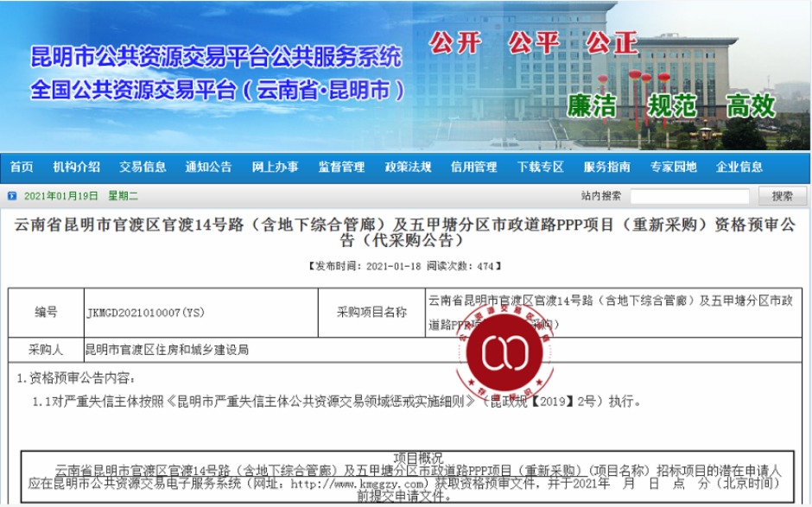The height and width of the screenshot is (507, 812).
Task: Click the project number JKMGD2021010007(YS) cell
Action: click(x=145, y=313)
